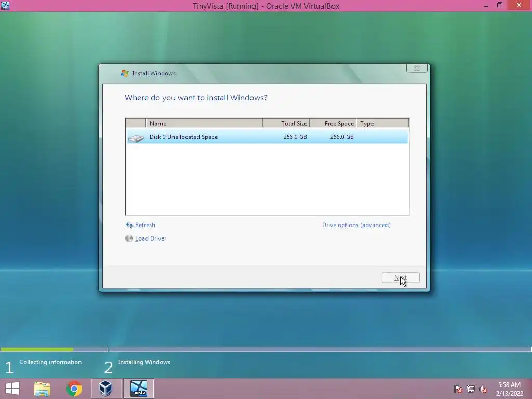Close the VirtualBox window

point(519,5)
